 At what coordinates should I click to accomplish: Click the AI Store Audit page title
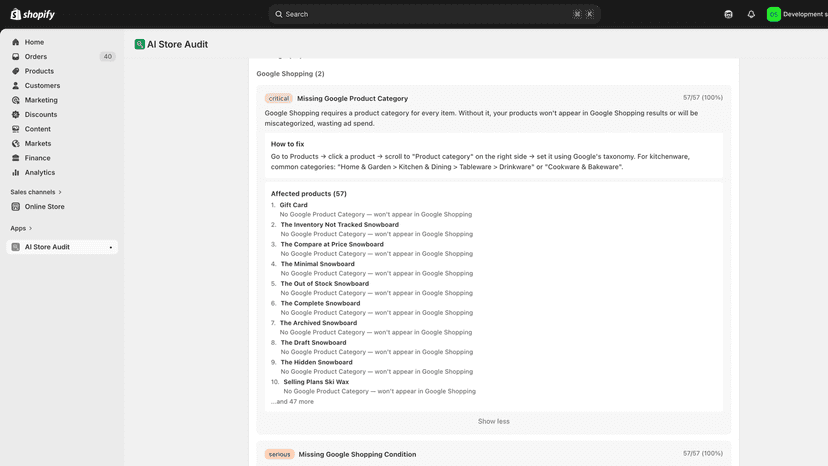177,44
